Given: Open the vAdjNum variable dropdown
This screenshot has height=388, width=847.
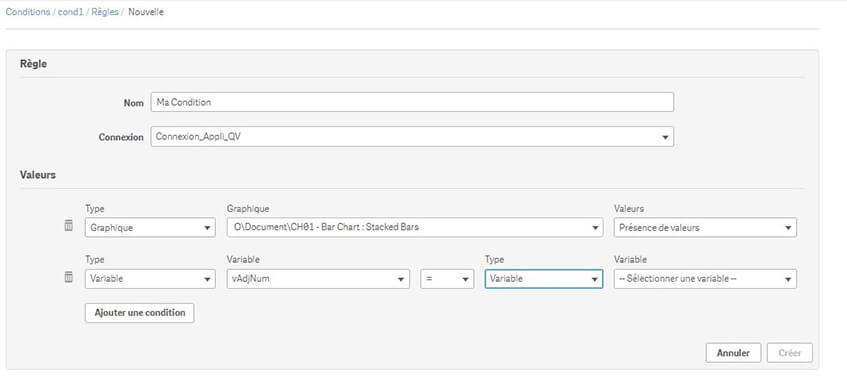Looking at the screenshot, I should (318, 279).
